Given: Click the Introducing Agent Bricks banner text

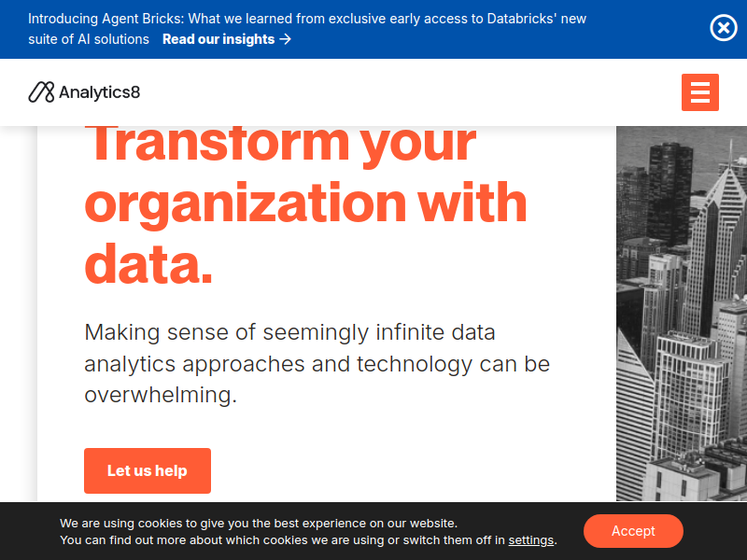Looking at the screenshot, I should (307, 19).
